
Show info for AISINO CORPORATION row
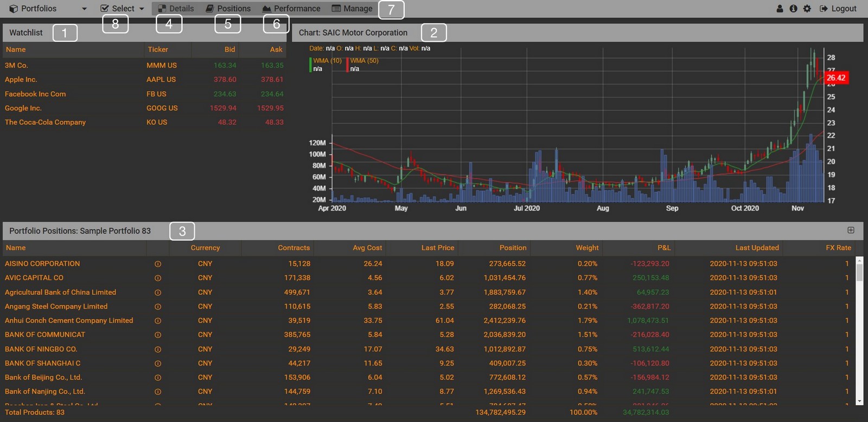[158, 264]
